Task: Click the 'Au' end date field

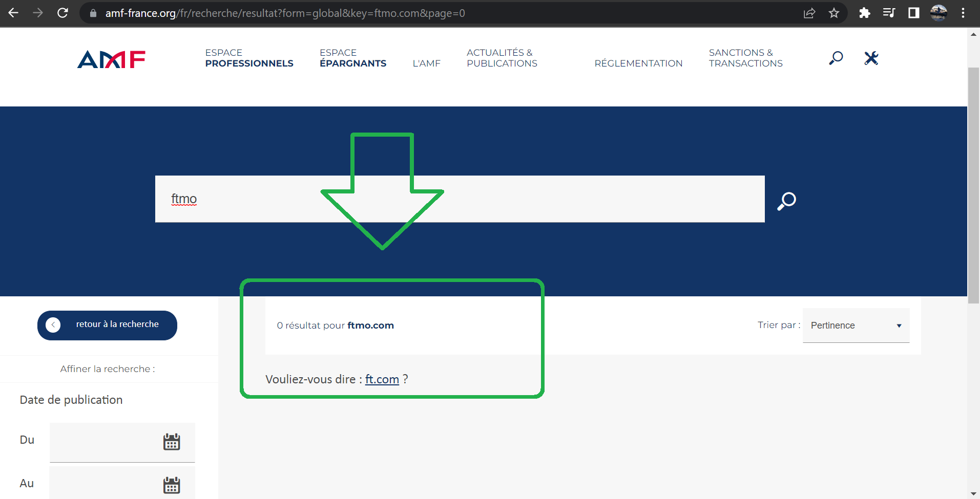Action: tap(122, 483)
